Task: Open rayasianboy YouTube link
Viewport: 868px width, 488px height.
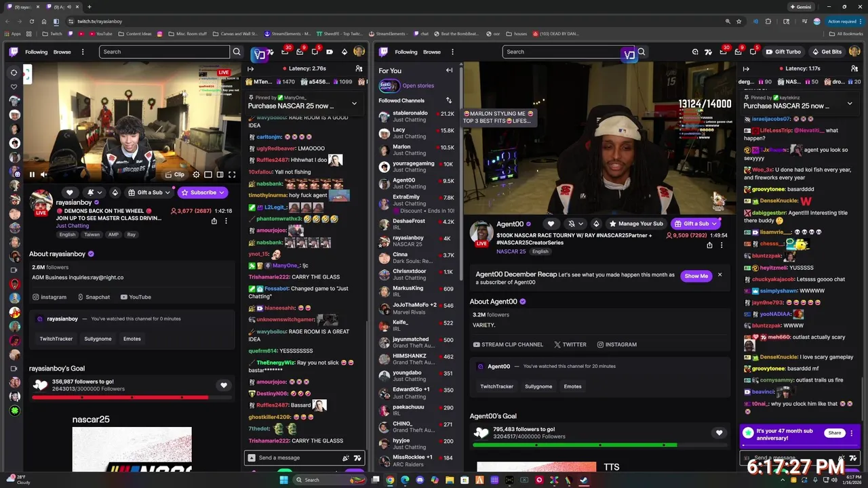Action: pos(136,297)
